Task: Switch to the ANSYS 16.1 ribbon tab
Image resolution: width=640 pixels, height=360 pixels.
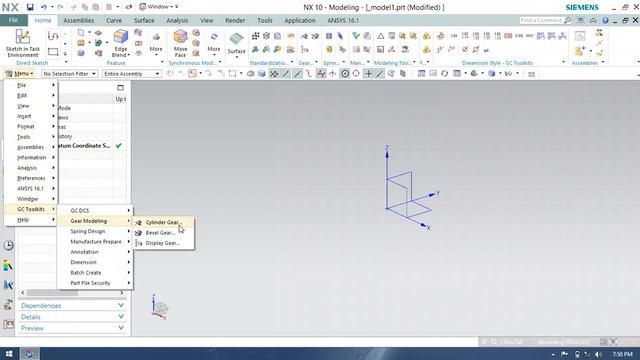Action: pos(343,20)
